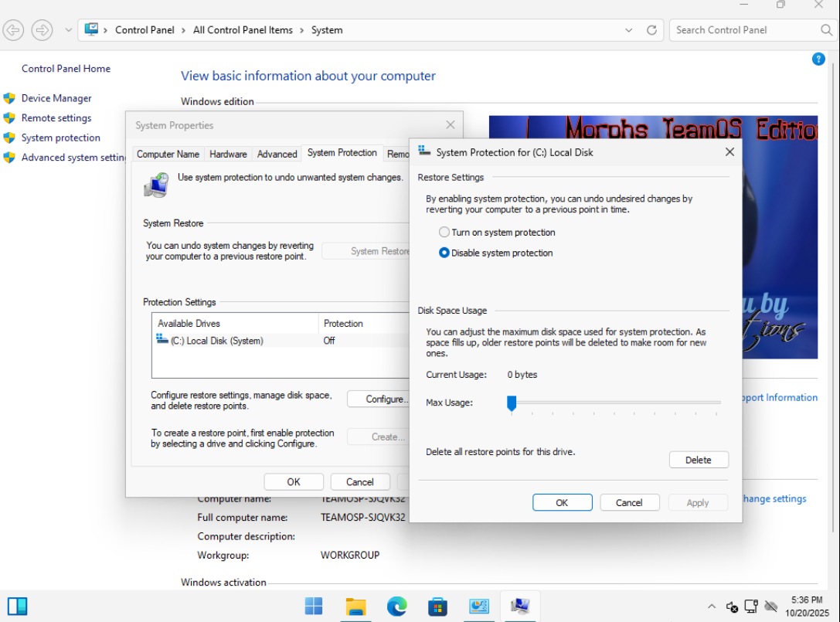The width and height of the screenshot is (840, 622).
Task: Click System Properties taskbar icon
Action: pos(519,606)
